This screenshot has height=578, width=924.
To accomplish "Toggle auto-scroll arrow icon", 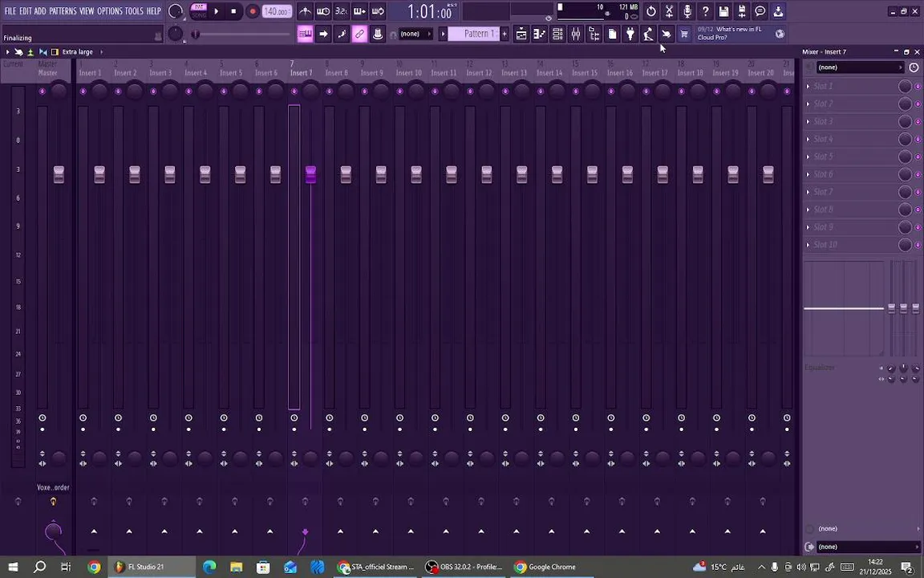I will click(323, 35).
